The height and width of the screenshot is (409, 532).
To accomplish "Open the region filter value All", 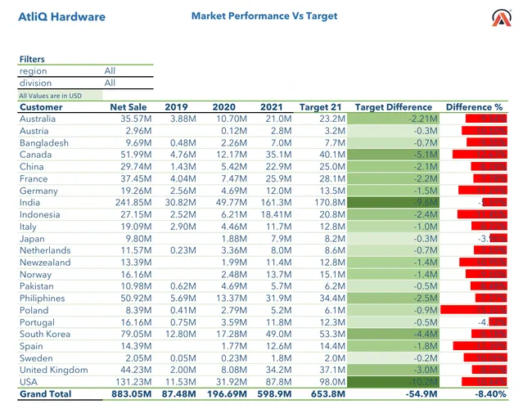I will (x=110, y=71).
